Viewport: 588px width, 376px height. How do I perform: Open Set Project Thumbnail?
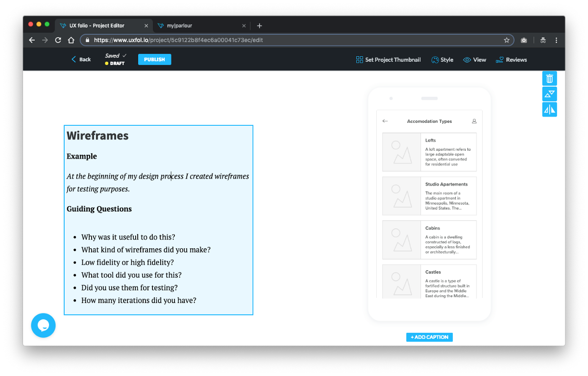coord(388,60)
